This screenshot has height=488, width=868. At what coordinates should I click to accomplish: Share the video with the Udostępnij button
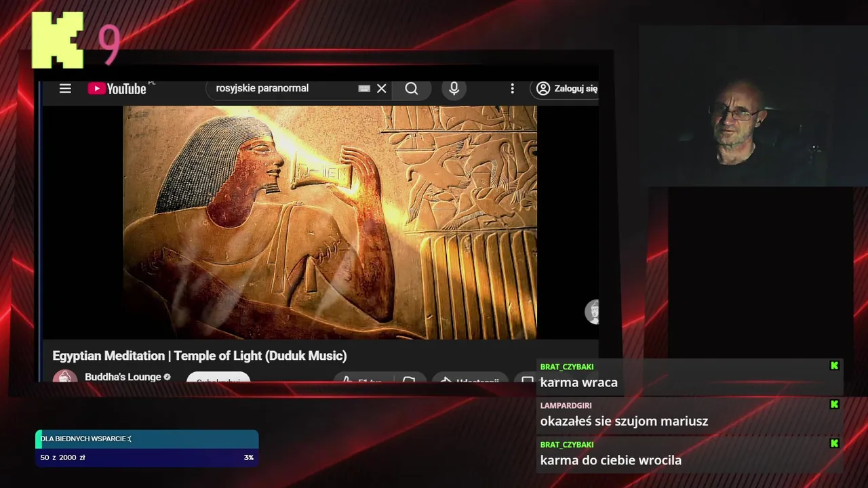(470, 378)
